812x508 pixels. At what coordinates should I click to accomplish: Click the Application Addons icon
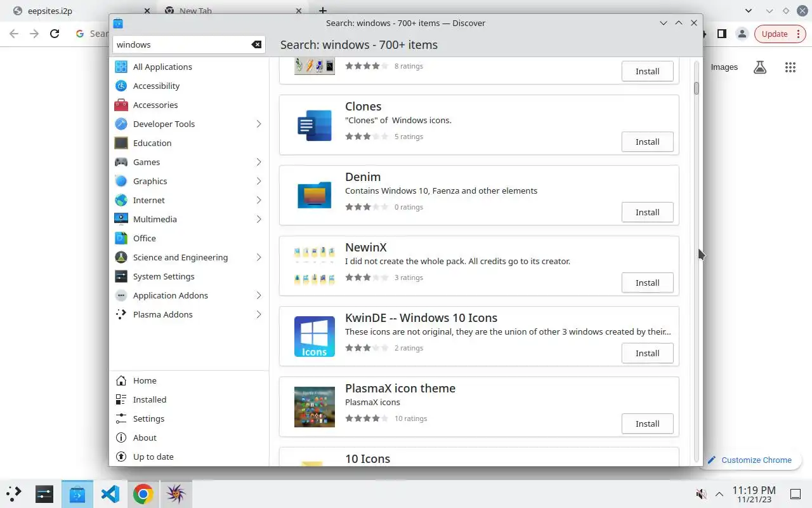click(x=121, y=295)
